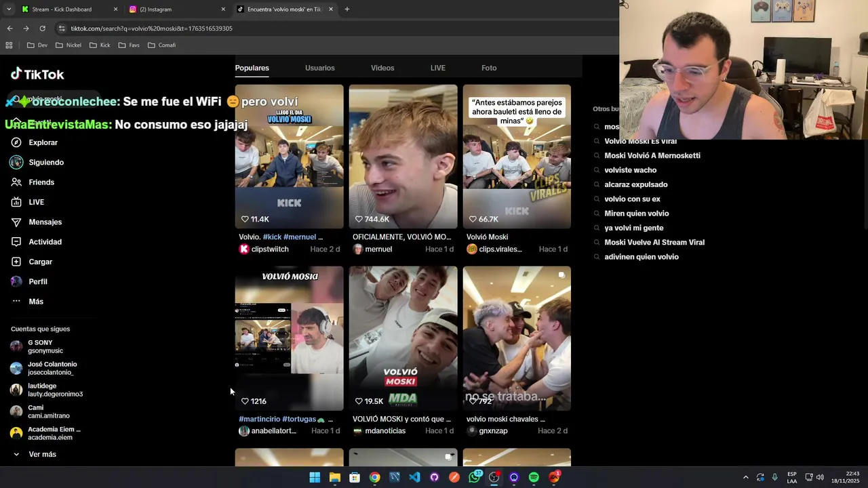Screen dimensions: 868x488
Task: Open Explorar from the TikTok sidebar
Action: (34, 142)
